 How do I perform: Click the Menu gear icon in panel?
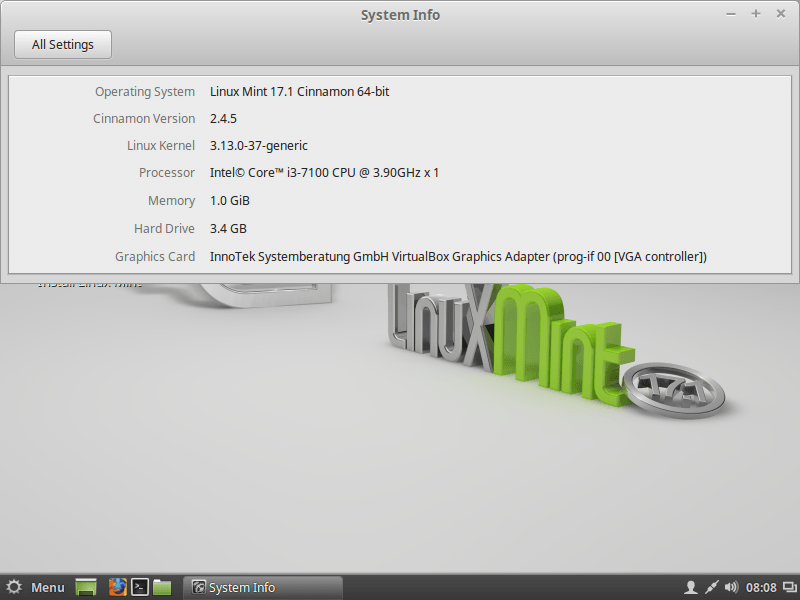[14, 587]
